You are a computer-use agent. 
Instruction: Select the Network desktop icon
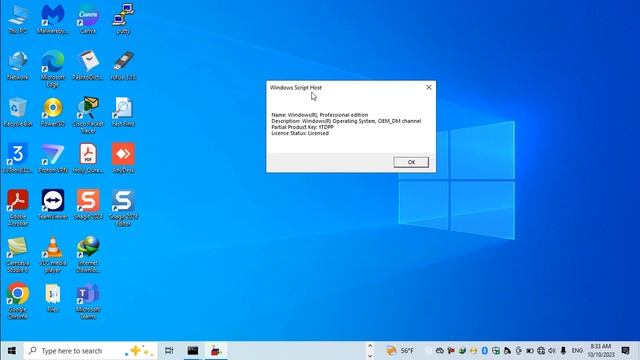(x=18, y=66)
